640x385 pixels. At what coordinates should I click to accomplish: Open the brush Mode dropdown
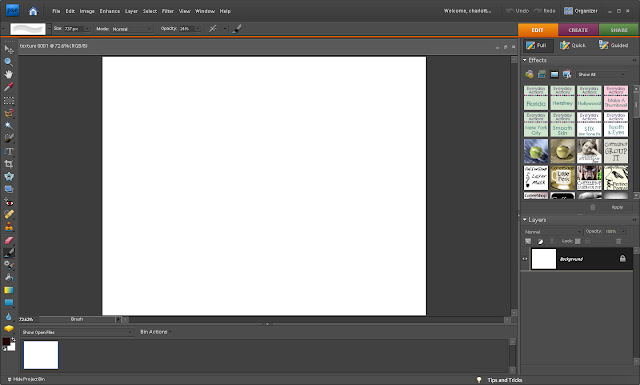coord(132,29)
